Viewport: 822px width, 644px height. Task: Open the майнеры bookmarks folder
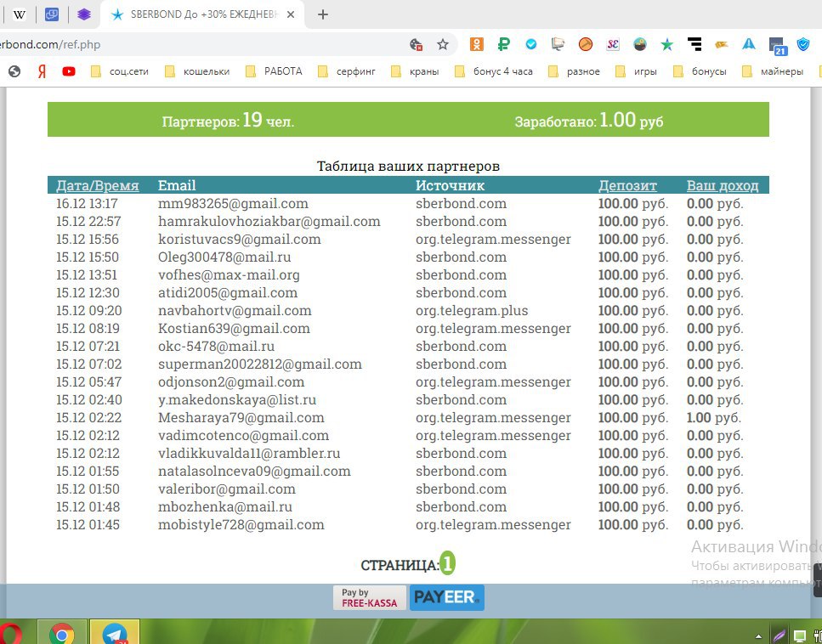click(x=773, y=71)
